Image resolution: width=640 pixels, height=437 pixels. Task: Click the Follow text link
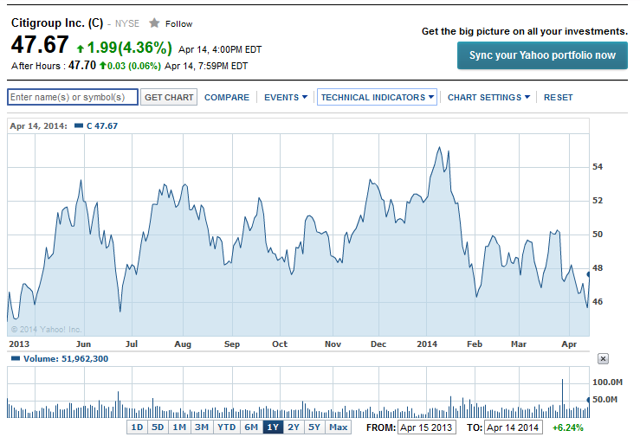click(179, 24)
